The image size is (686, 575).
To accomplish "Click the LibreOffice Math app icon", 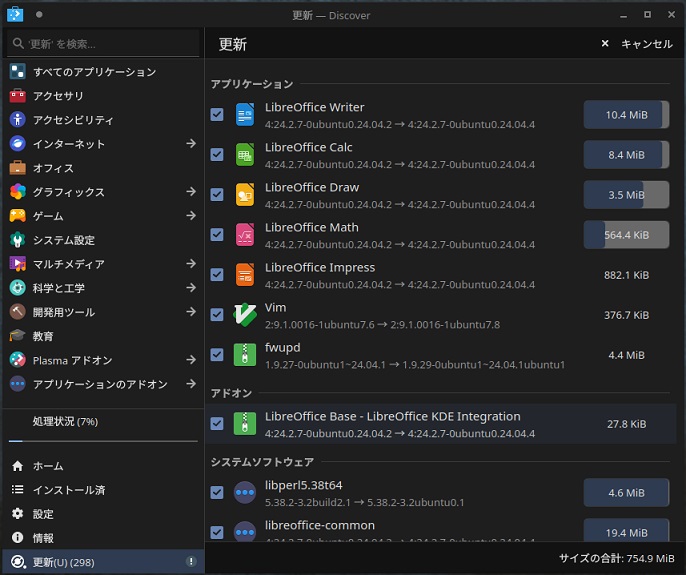I will (245, 235).
